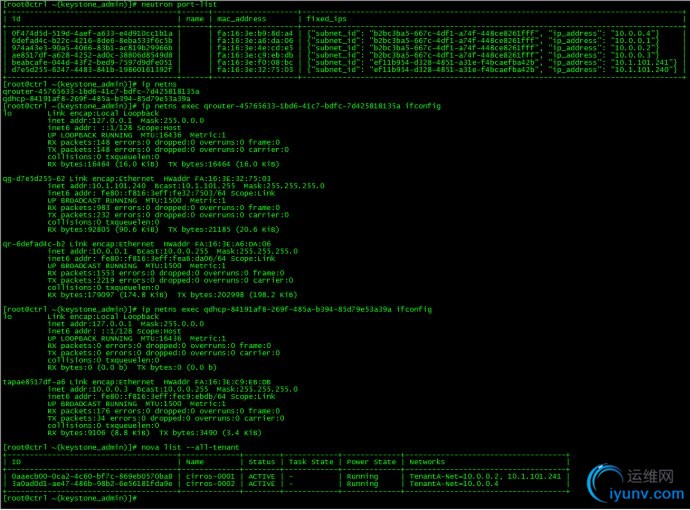Click the 'id' column header in port list
Viewport: 690px width, 510px height.
[16, 19]
